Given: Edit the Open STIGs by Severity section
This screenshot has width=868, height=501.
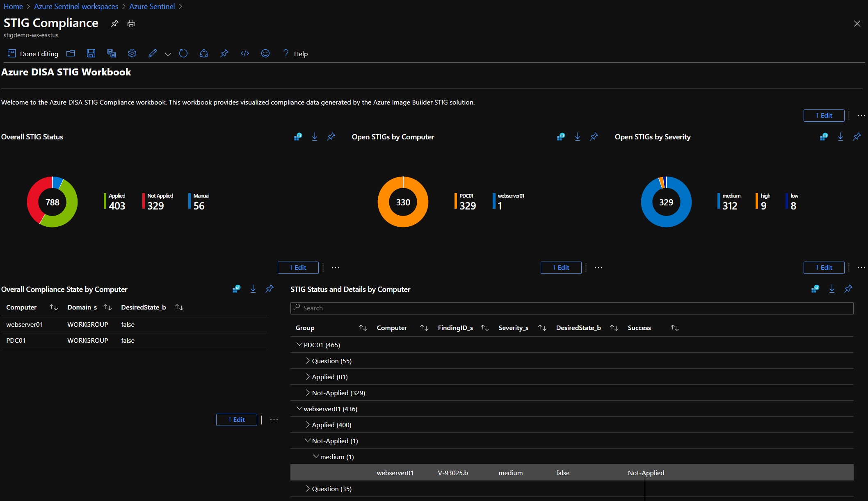Looking at the screenshot, I should 824,268.
